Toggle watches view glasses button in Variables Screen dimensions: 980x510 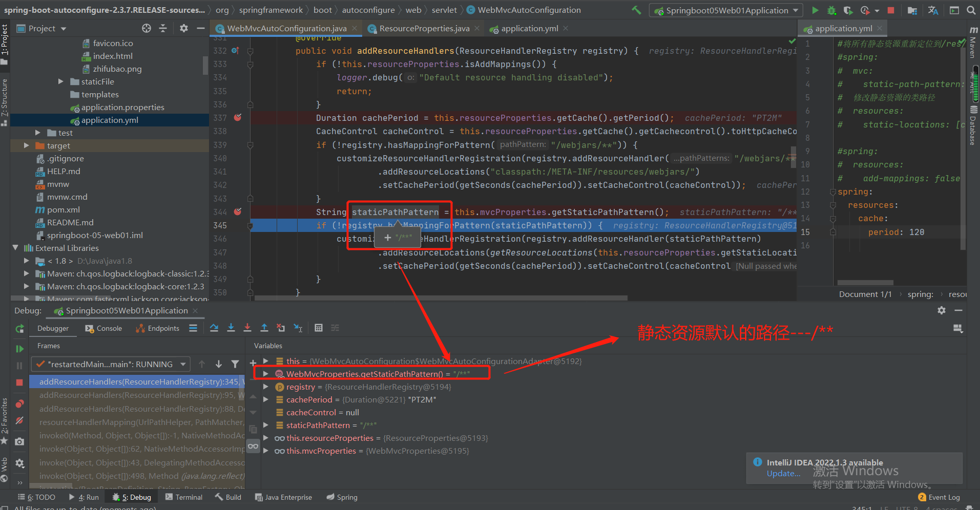pyautogui.click(x=253, y=446)
